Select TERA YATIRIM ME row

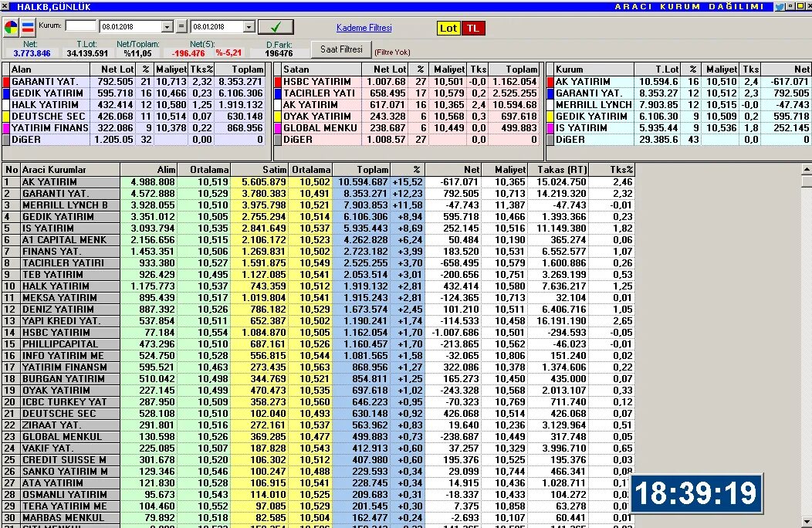pos(319,506)
